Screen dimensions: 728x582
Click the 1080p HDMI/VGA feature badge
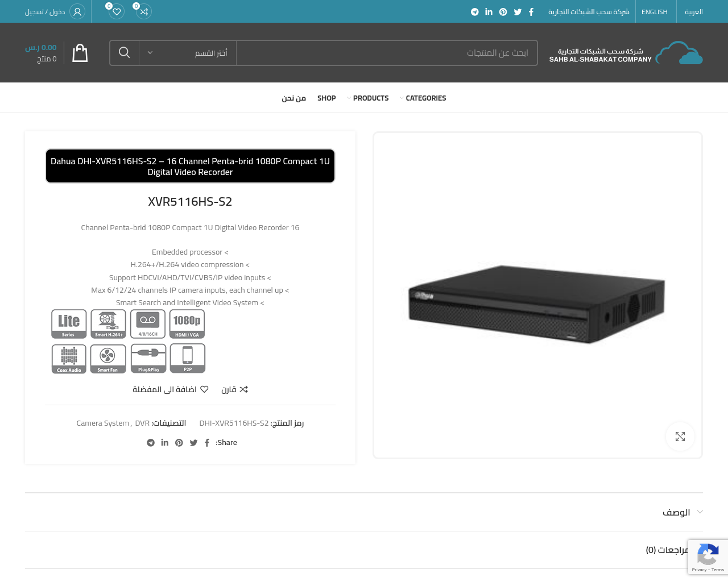pyautogui.click(x=187, y=324)
